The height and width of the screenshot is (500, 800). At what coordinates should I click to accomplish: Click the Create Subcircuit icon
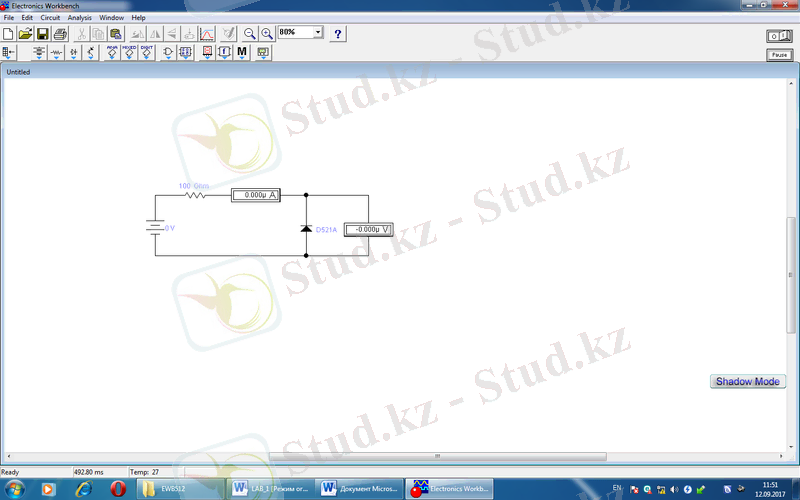click(x=189, y=34)
